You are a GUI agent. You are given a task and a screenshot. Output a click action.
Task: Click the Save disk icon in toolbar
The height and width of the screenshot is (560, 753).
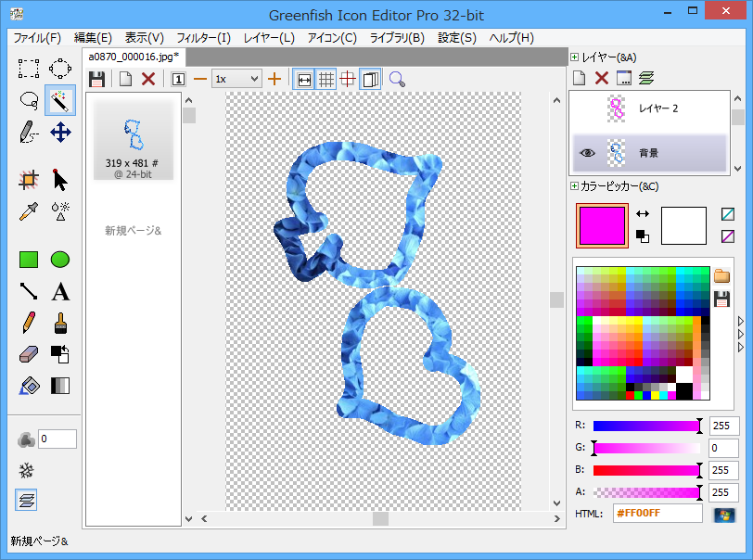tap(96, 80)
